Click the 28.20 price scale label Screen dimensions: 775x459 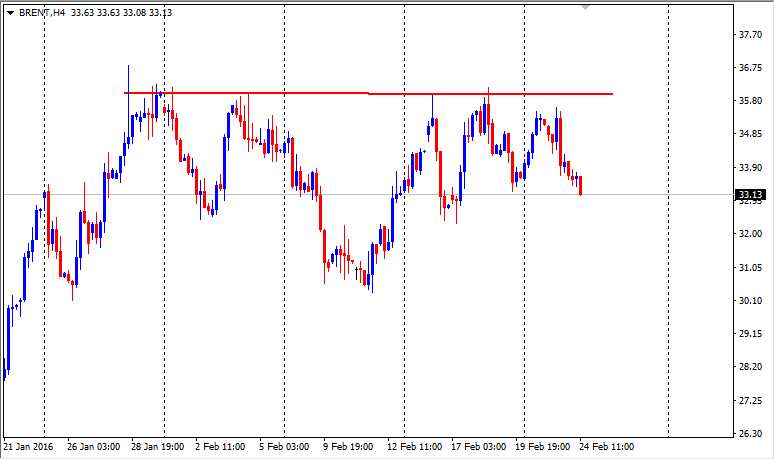point(750,367)
